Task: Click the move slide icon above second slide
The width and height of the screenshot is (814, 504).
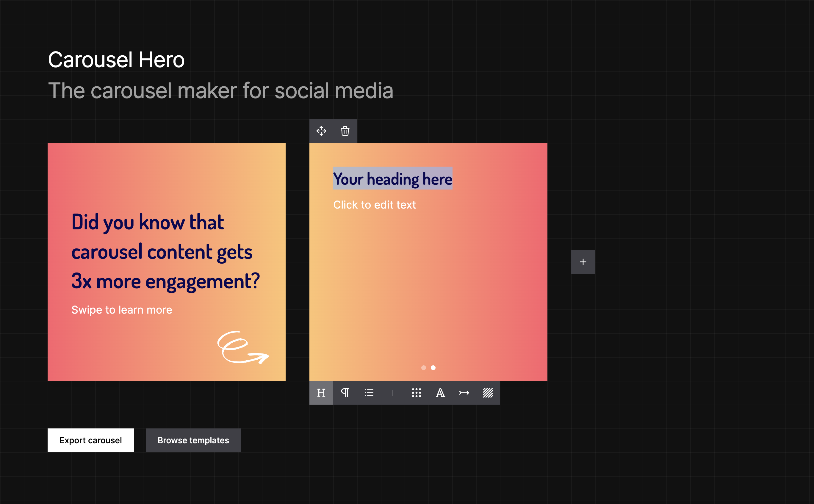Action: [321, 131]
